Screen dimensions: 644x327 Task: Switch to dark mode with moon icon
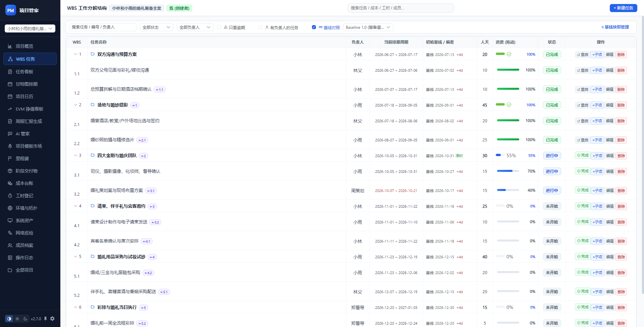pos(25,319)
